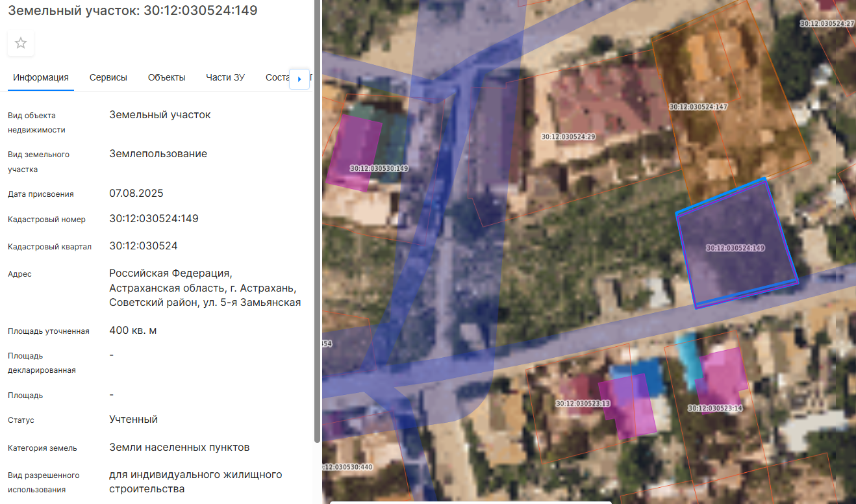
Task: Open the Объекты tab
Action: pos(166,77)
